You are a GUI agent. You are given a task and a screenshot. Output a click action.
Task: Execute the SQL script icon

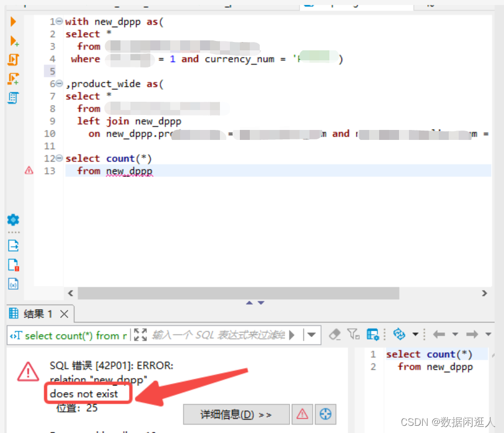(13, 59)
